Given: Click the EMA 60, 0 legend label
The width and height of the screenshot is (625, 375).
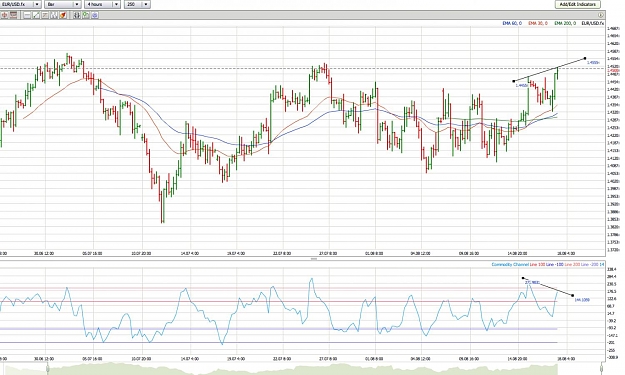Looking at the screenshot, I should (512, 24).
